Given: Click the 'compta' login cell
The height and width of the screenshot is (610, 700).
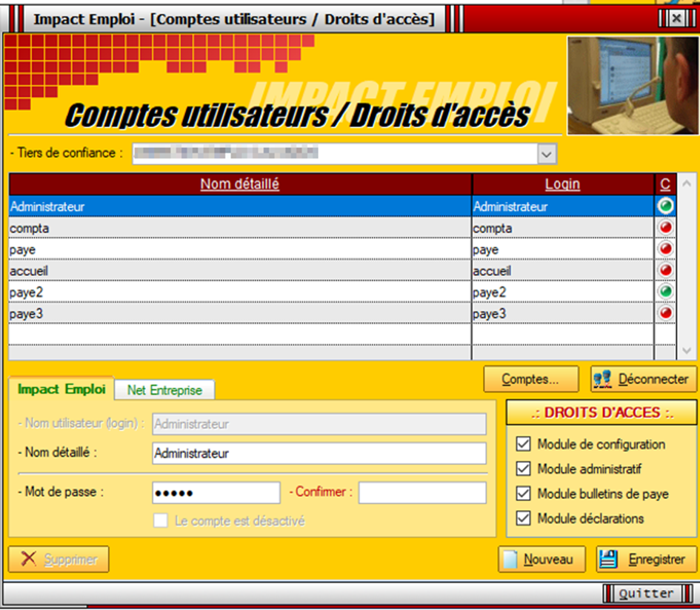Looking at the screenshot, I should coord(563,228).
